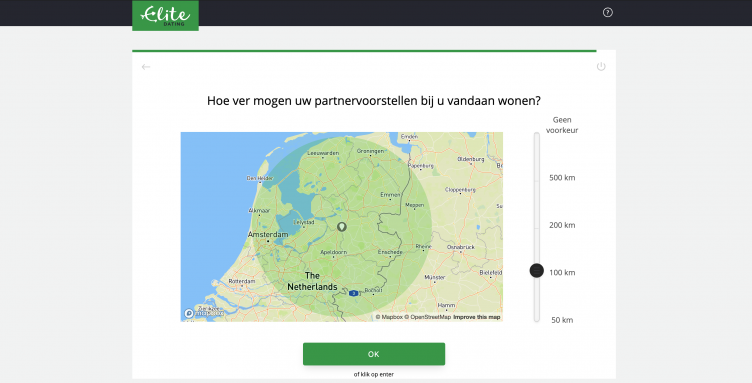Click Enschede label on the map
The image size is (752, 383).
(390, 252)
